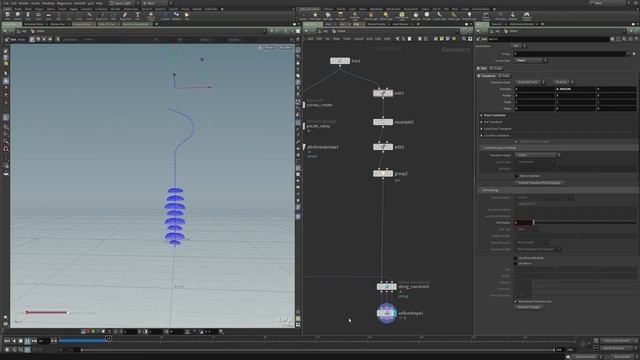Select the edit1 node in the network
This screenshot has width=640, height=360.
383,93
